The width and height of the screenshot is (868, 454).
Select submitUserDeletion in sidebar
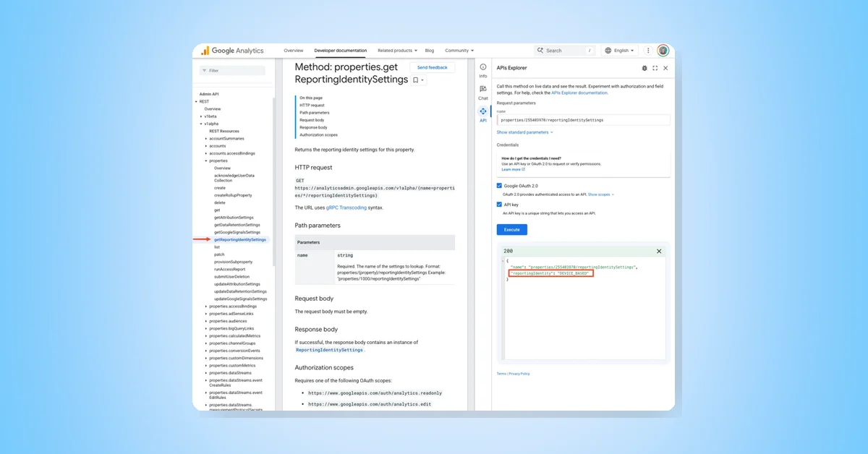pyautogui.click(x=231, y=276)
